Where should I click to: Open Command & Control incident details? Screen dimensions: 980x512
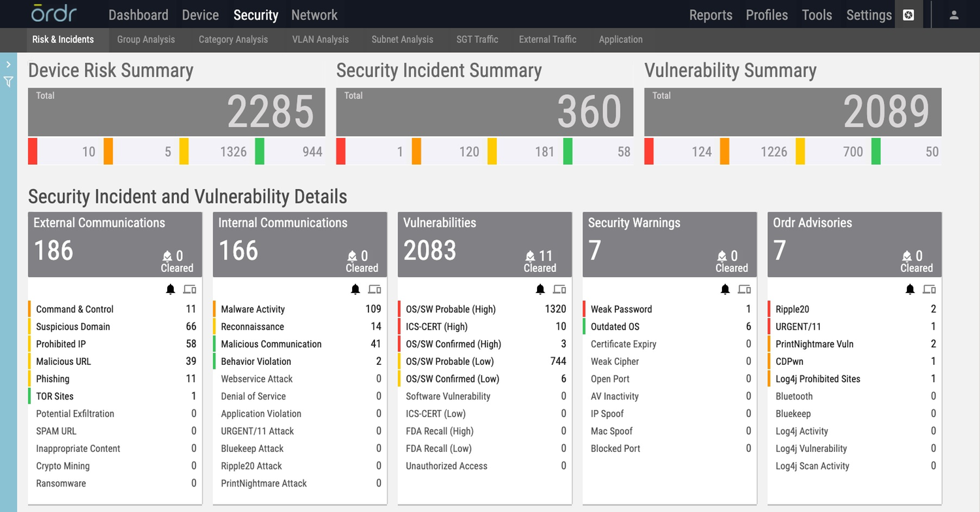click(x=74, y=309)
